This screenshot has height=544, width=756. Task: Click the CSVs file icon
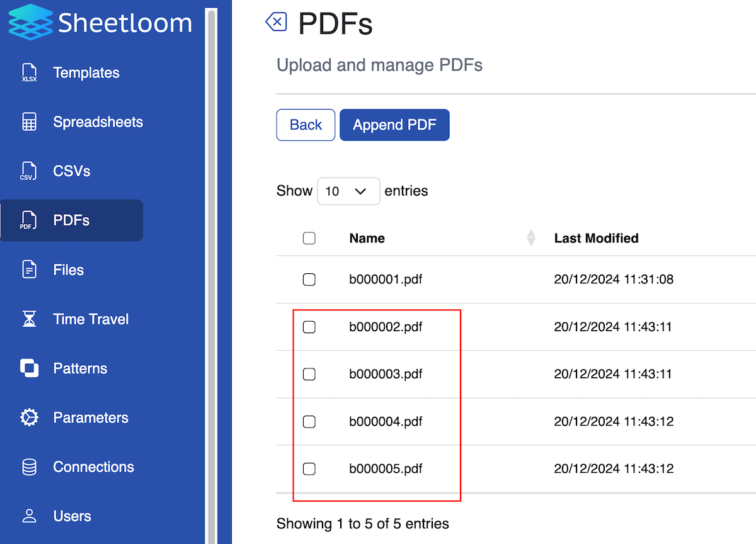[28, 171]
